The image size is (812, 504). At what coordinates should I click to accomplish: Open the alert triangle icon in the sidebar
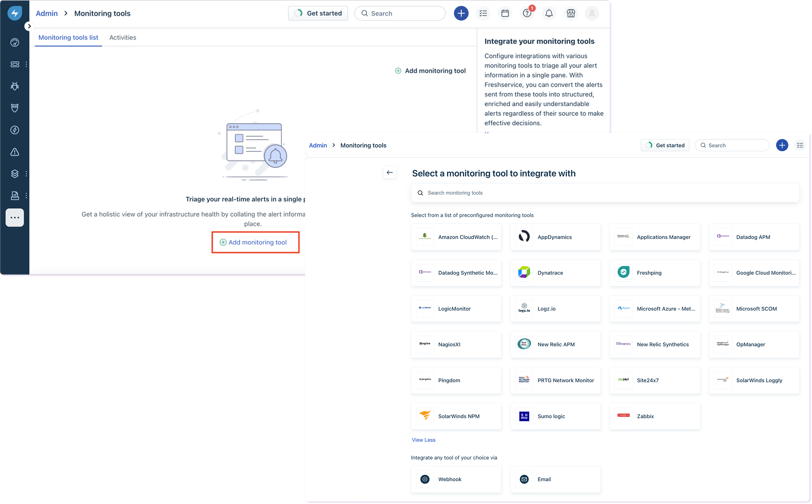tap(15, 152)
